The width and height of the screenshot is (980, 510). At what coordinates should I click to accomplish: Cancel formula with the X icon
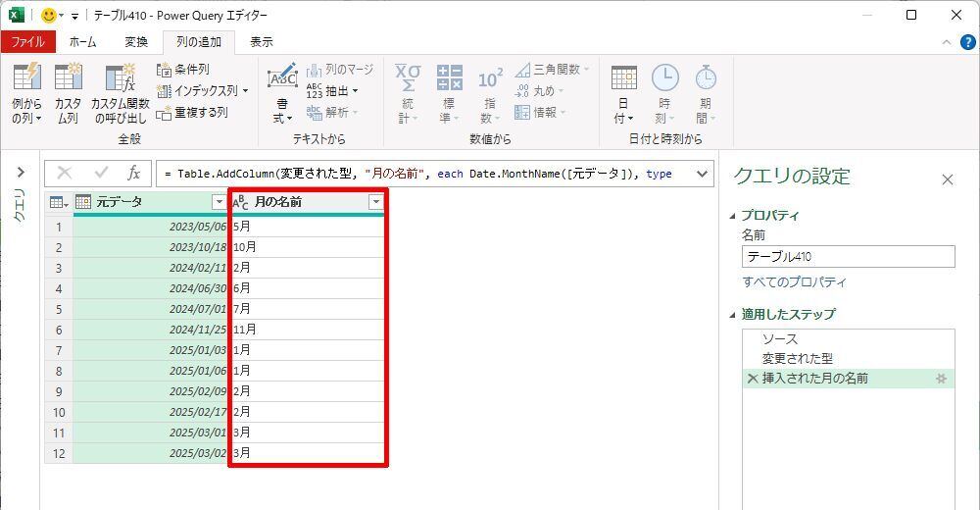tap(65, 174)
